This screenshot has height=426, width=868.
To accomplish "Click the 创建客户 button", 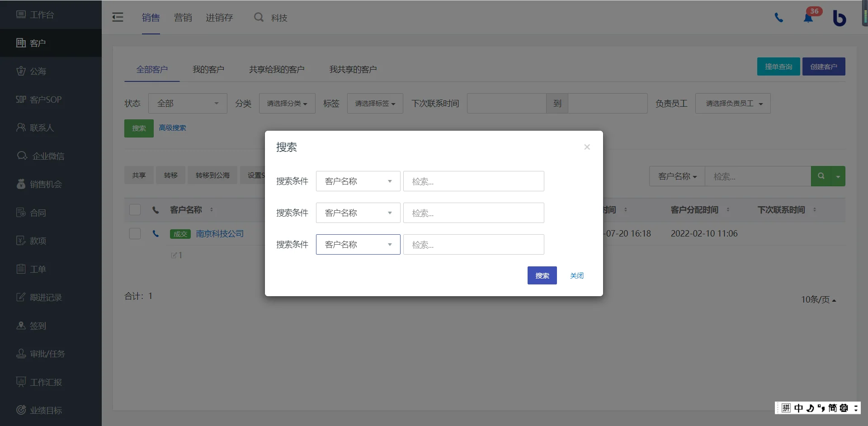I will click(824, 66).
